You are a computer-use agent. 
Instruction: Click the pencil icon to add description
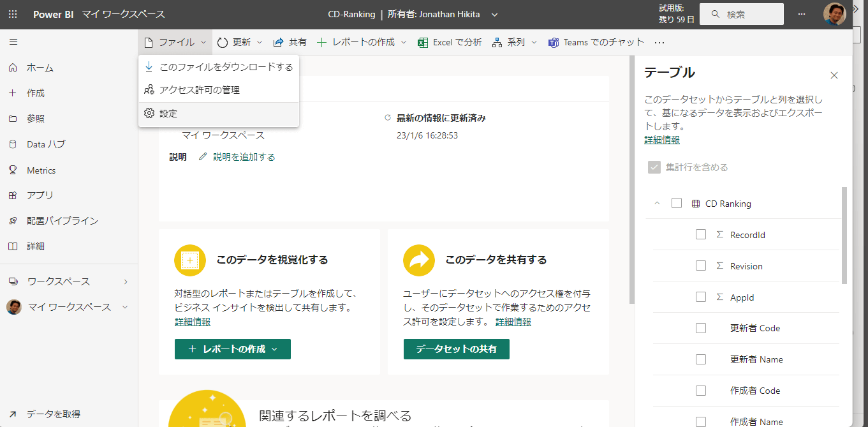[x=203, y=157]
